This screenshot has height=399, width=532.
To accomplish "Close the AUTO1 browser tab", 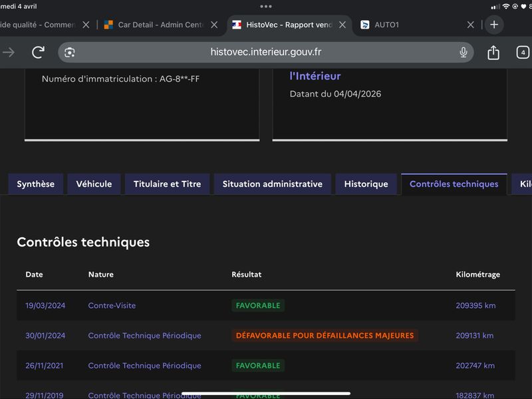I will pos(471,25).
